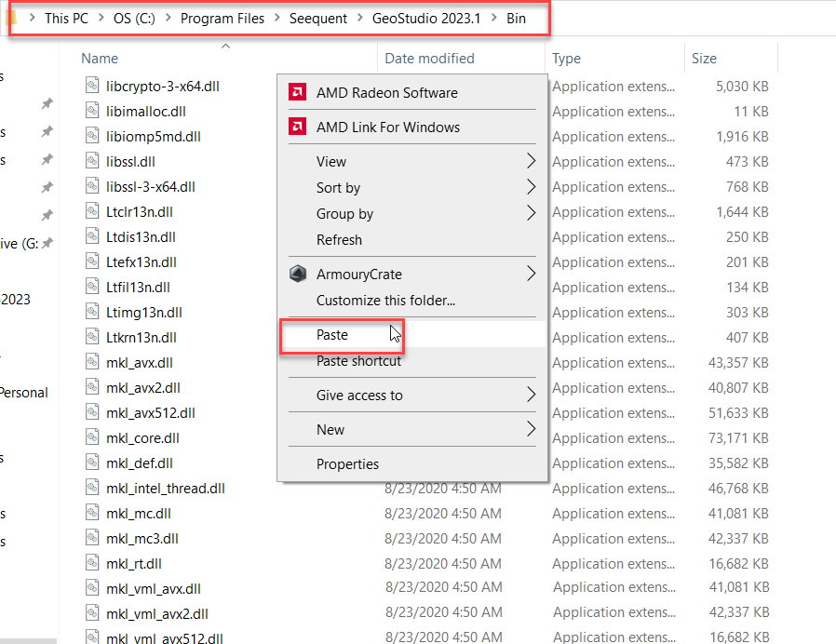Click the file icon beside mkl_rt.dll
Viewport: 836px width, 644px height.
tap(90, 563)
